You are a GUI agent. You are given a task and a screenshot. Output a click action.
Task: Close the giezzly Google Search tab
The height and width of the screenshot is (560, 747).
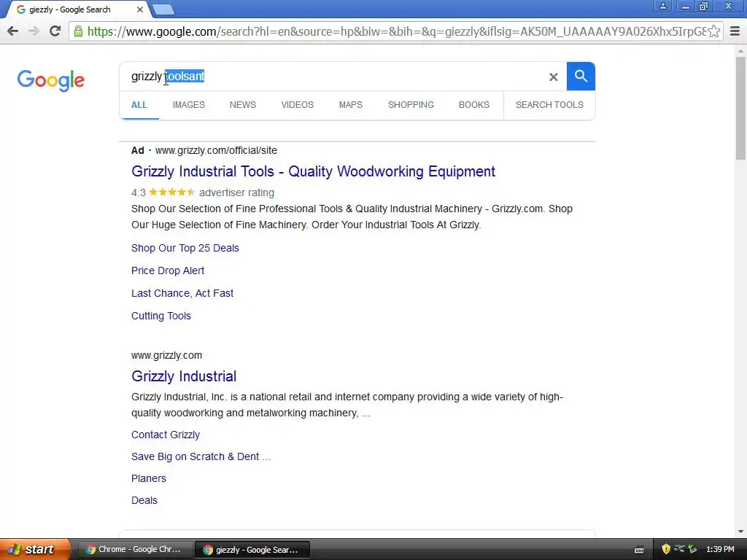(x=139, y=9)
